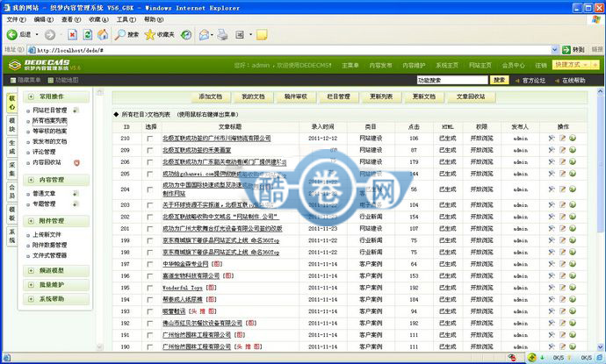Open 评论管理 in the sidebar
This screenshot has width=606, height=364.
44,152
